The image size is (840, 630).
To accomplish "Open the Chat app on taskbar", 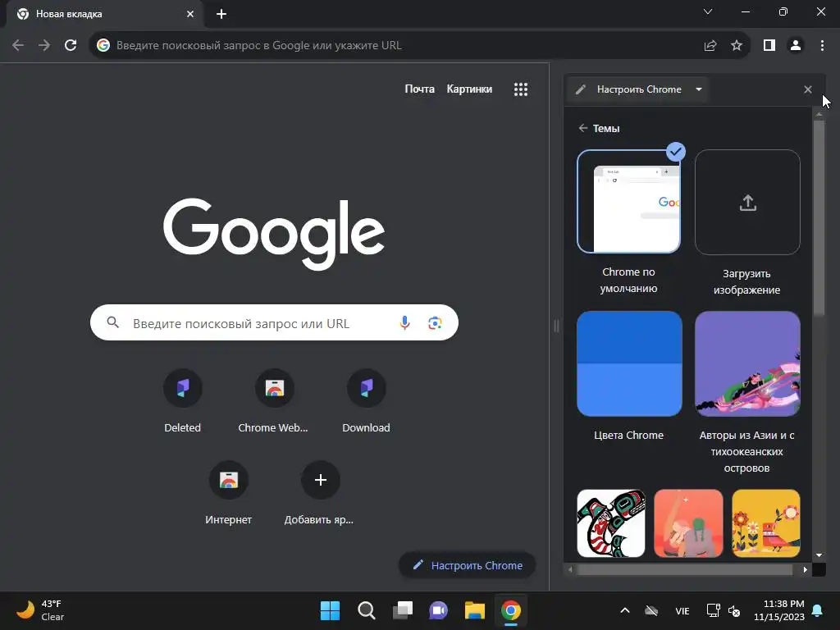I will (438, 610).
